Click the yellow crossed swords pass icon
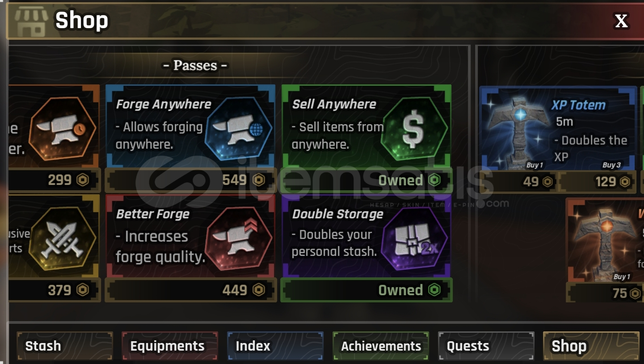The image size is (644, 364). tap(63, 239)
